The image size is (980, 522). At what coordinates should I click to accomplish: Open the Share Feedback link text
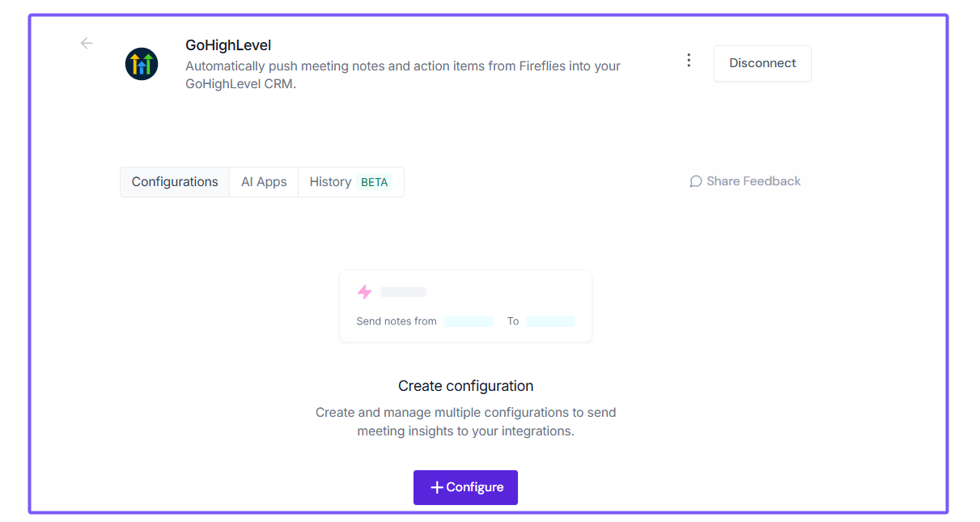(753, 181)
